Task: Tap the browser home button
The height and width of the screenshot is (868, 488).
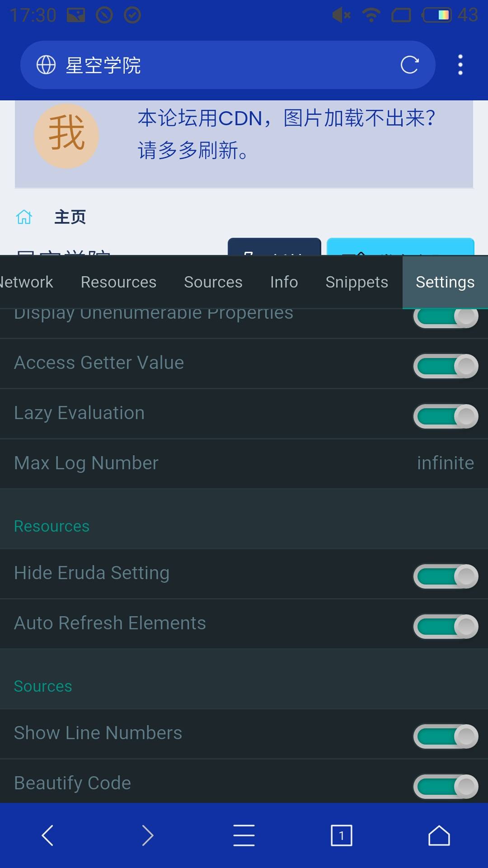Action: [x=439, y=835]
